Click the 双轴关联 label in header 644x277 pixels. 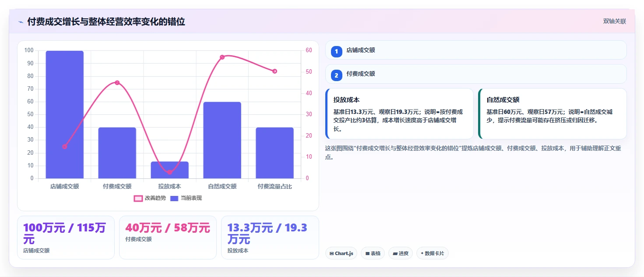[614, 21]
